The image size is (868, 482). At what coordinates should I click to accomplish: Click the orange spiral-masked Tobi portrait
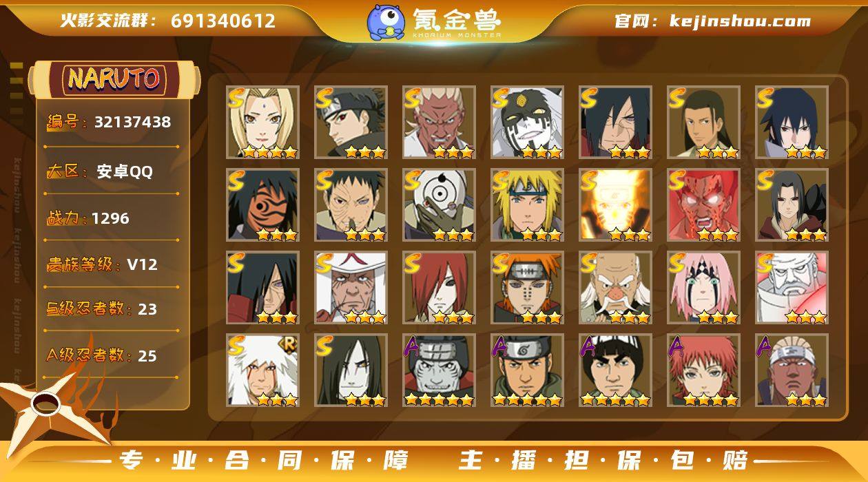263,205
